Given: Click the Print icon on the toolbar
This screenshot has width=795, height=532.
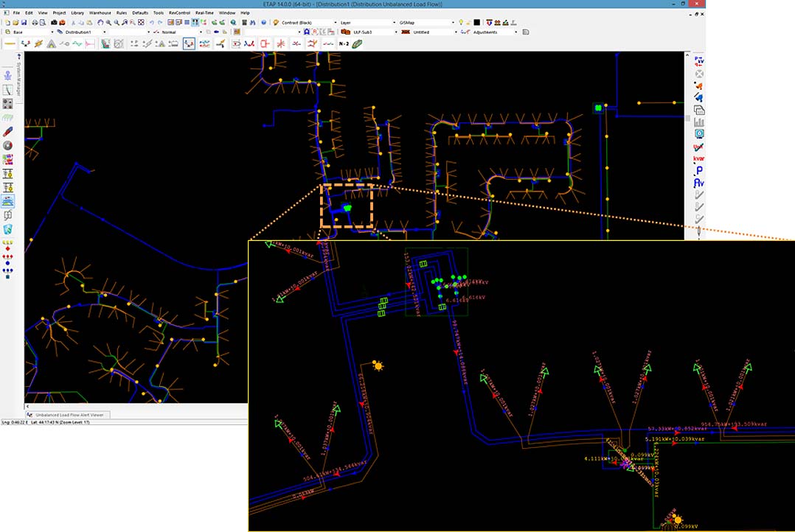Looking at the screenshot, I should 35,22.
